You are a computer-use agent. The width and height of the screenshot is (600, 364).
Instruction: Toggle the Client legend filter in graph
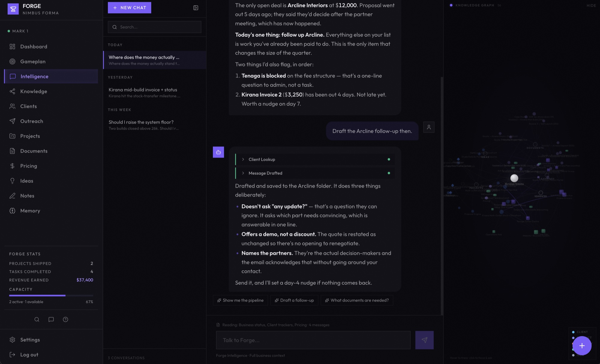pos(580,332)
